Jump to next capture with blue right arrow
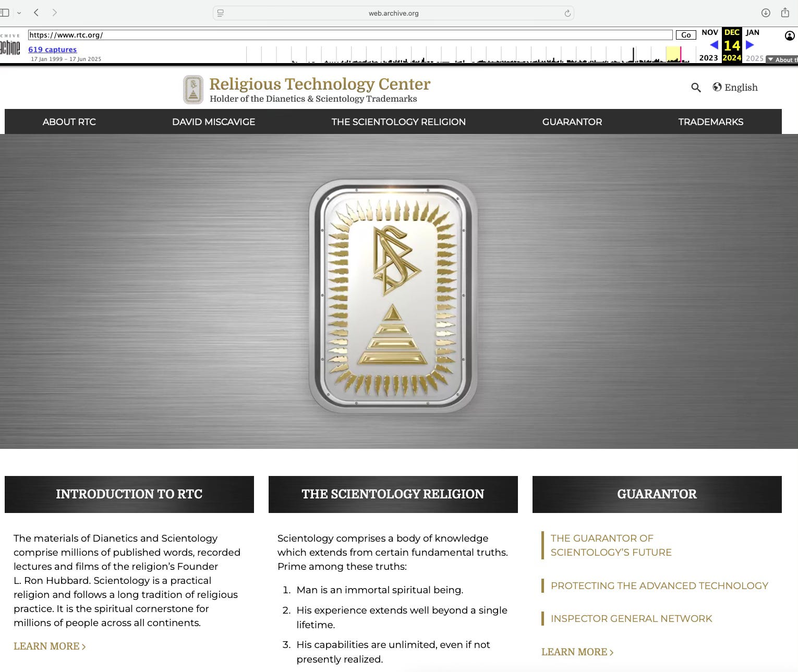The image size is (798, 672). click(749, 45)
